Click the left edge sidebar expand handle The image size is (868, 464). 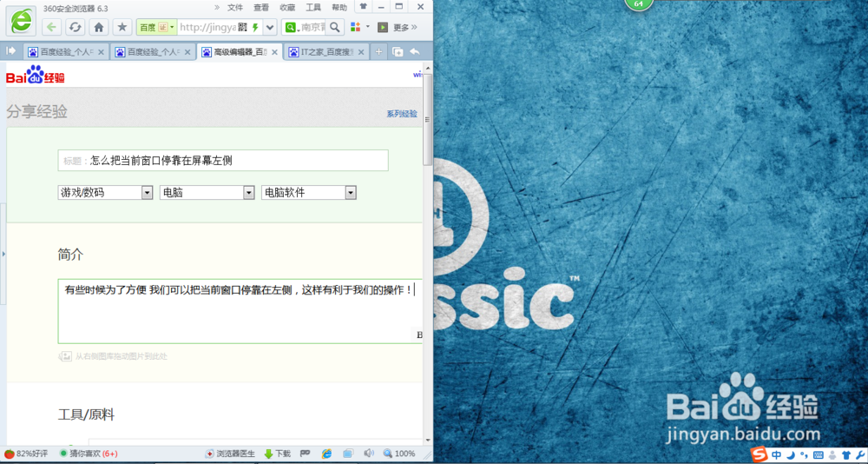pos(3,254)
